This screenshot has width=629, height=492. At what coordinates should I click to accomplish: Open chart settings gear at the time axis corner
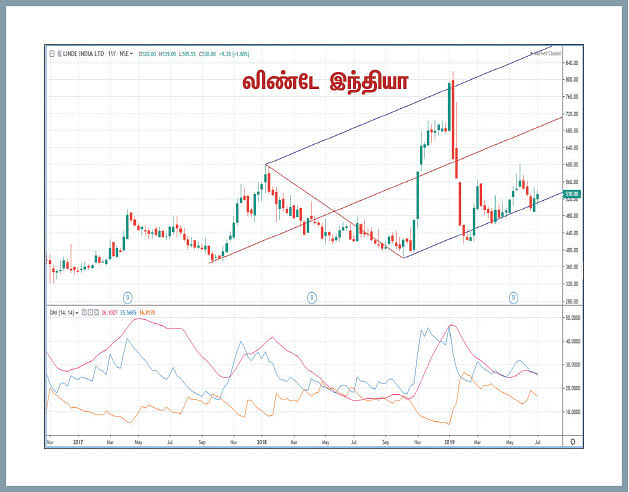coord(573,442)
